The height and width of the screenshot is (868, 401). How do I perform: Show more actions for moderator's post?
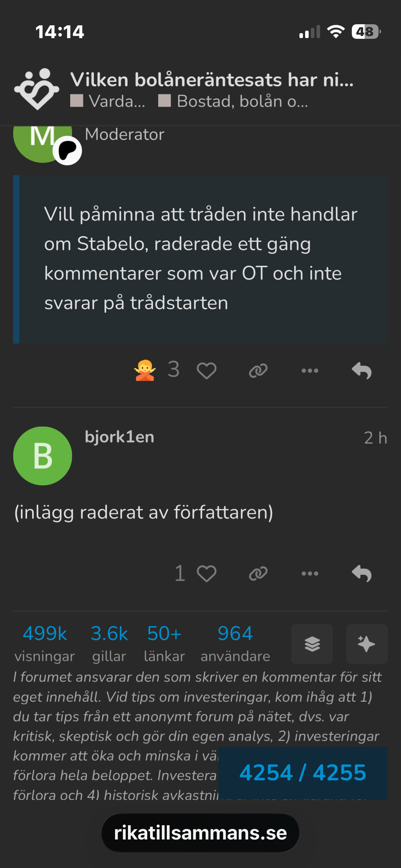point(310,371)
